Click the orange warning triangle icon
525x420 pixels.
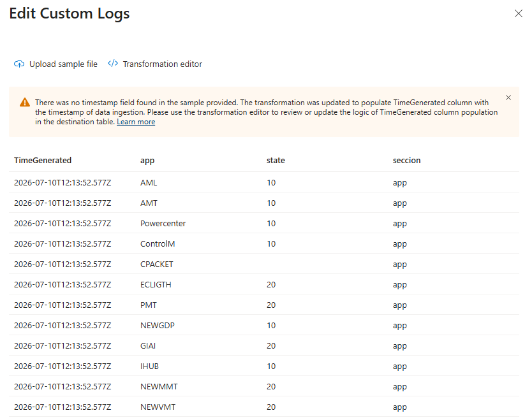(25, 103)
